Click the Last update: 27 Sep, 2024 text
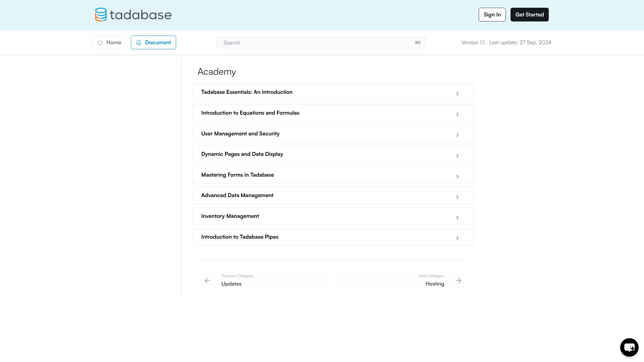 click(520, 43)
